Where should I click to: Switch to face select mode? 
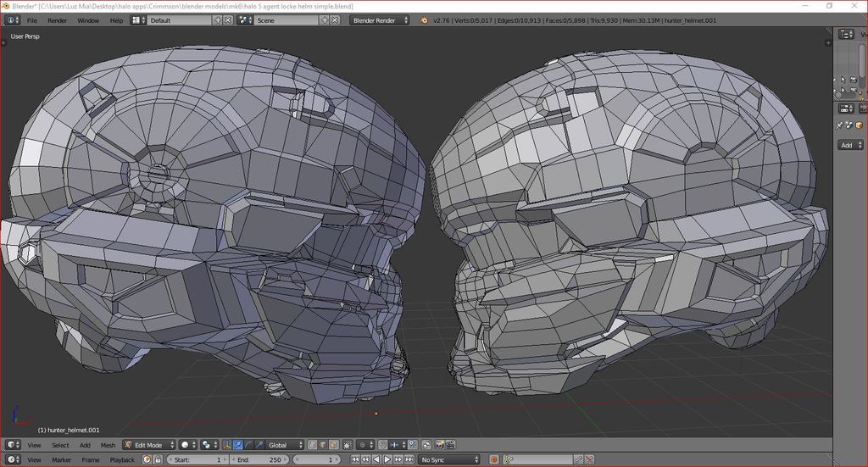tap(334, 445)
